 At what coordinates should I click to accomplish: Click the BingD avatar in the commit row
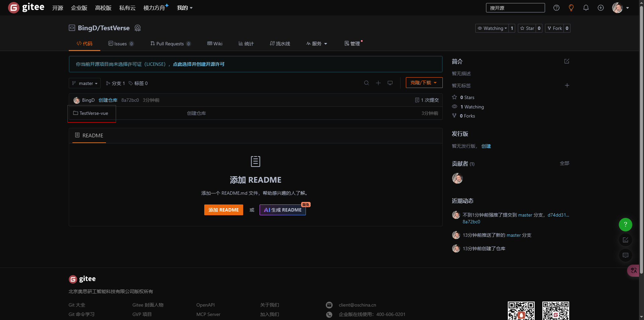(77, 100)
